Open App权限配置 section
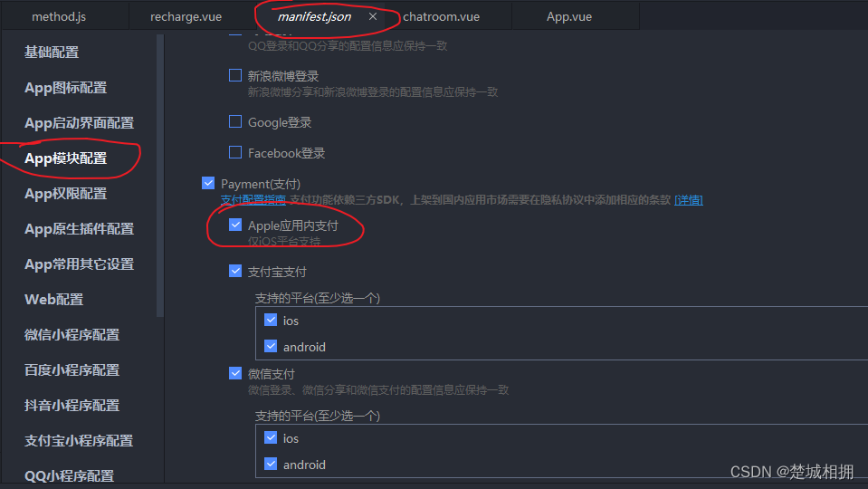The height and width of the screenshot is (489, 868). (x=66, y=193)
